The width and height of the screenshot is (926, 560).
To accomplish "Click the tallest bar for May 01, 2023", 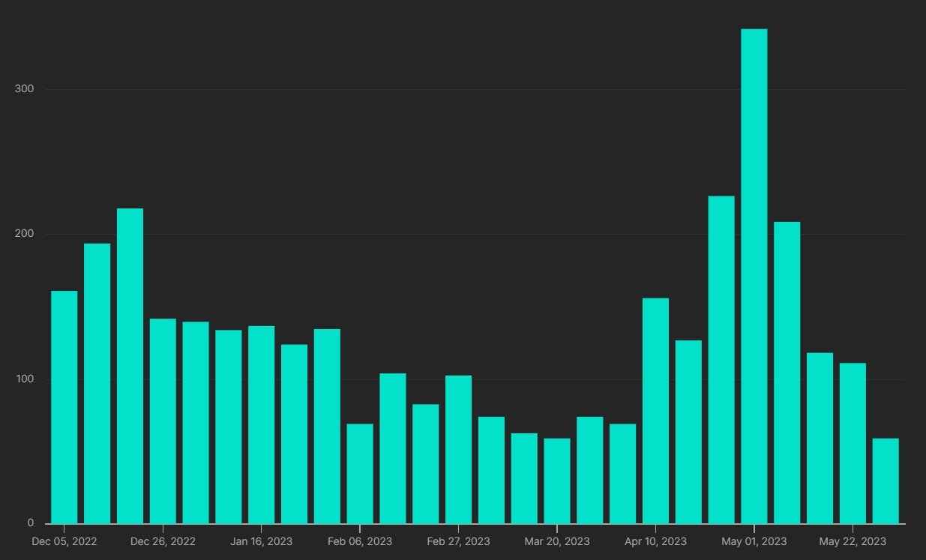I will pos(754,276).
